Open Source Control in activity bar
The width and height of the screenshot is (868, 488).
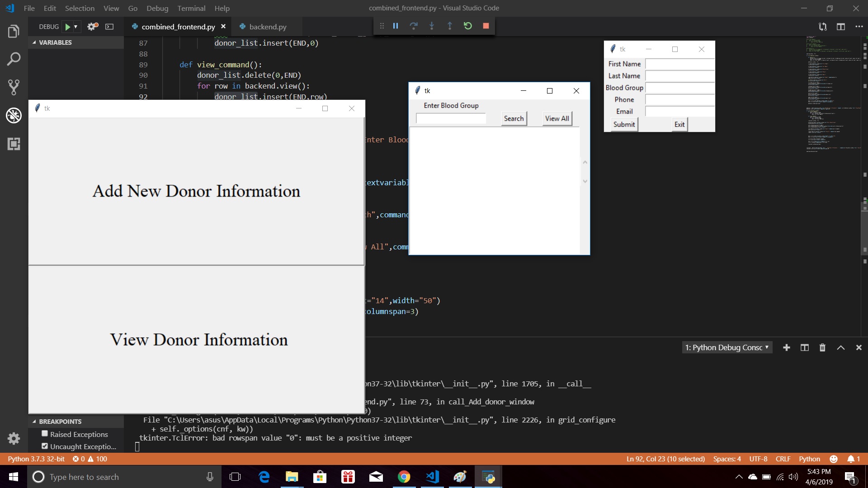(x=14, y=87)
